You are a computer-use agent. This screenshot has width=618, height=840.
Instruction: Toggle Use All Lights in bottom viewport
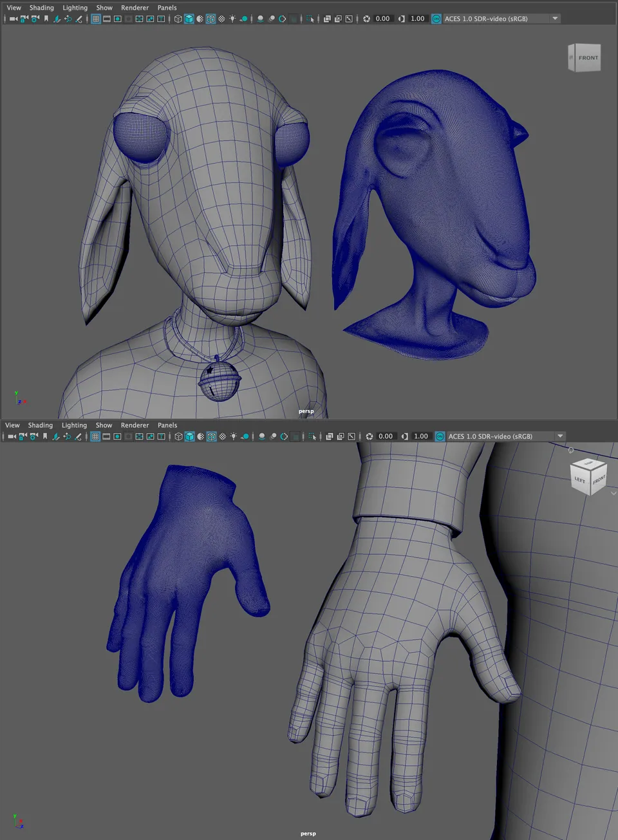click(233, 436)
